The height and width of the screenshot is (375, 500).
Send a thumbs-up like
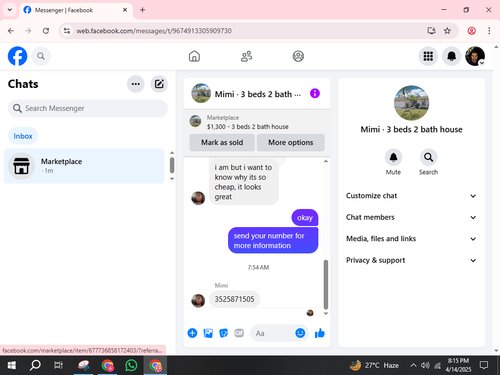click(x=320, y=333)
